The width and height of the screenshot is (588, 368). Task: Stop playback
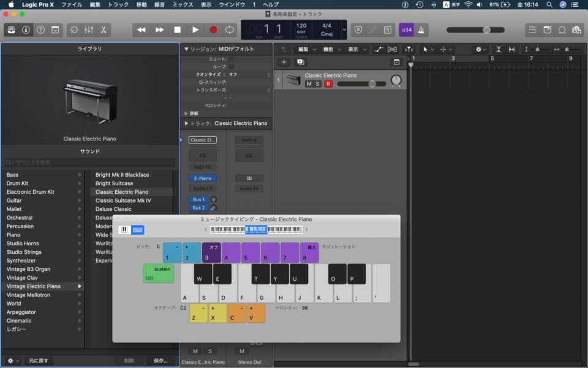tap(178, 29)
